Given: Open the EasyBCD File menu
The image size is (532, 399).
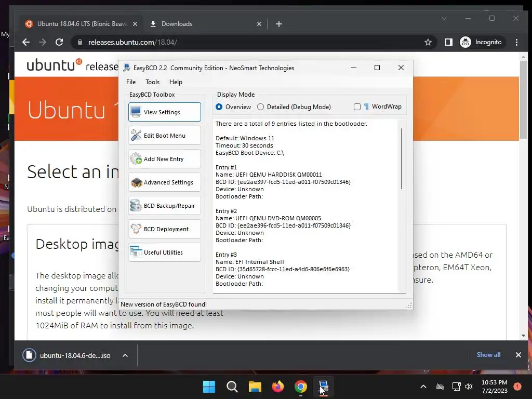Looking at the screenshot, I should coord(131,82).
